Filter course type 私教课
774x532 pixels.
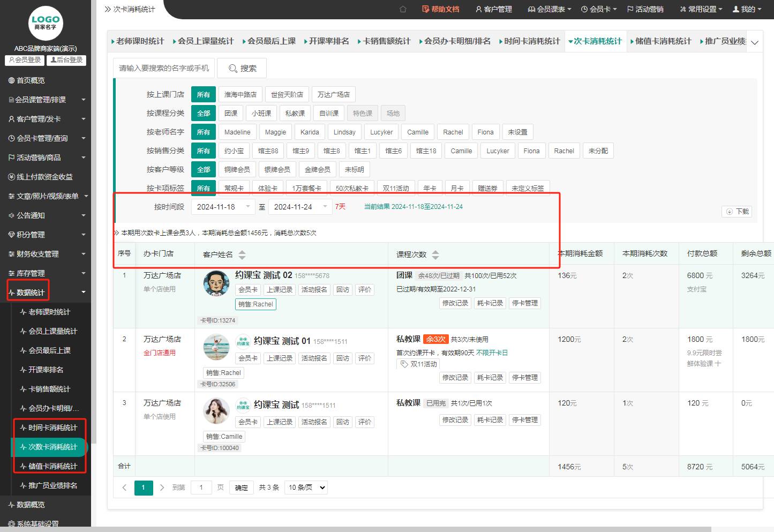point(295,113)
